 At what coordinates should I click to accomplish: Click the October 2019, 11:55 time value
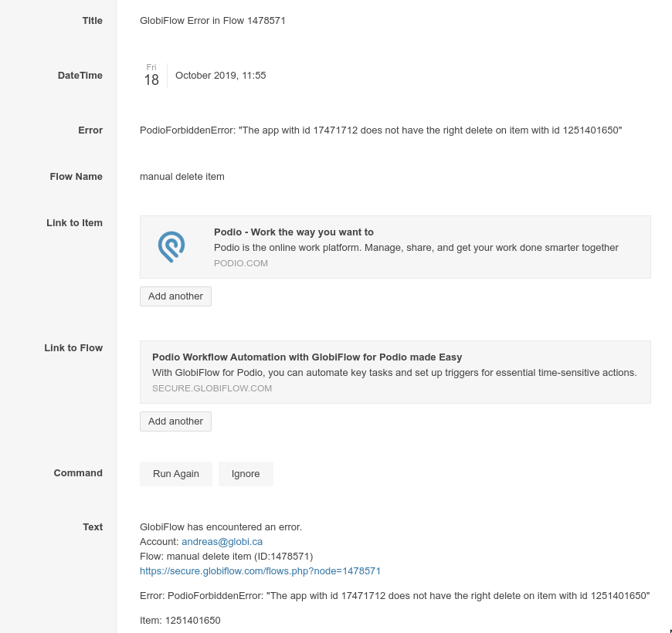pyautogui.click(x=220, y=76)
